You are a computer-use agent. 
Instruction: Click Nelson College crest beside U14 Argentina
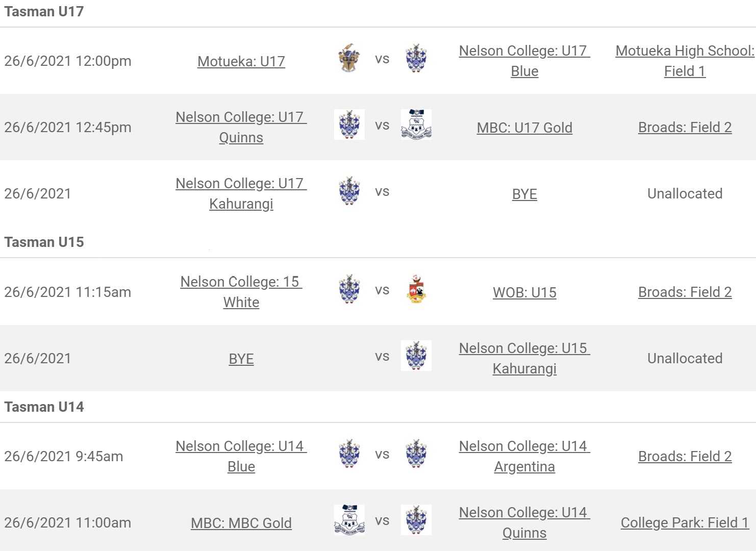click(x=416, y=454)
